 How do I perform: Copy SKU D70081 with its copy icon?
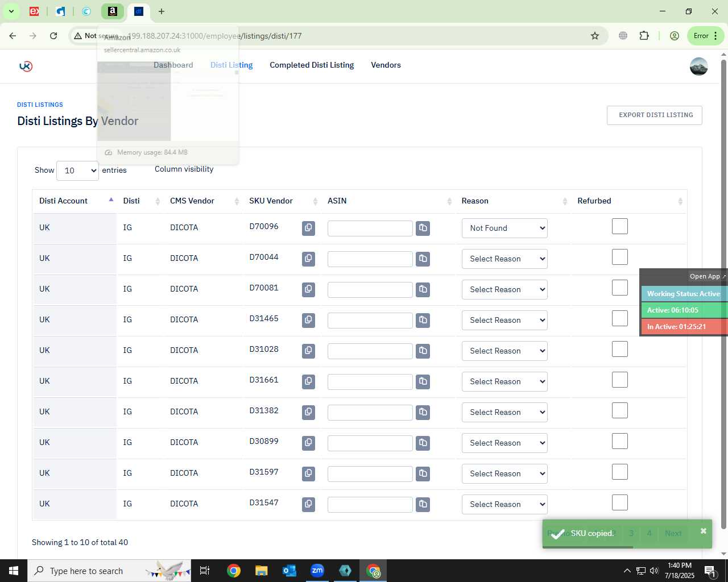click(308, 289)
